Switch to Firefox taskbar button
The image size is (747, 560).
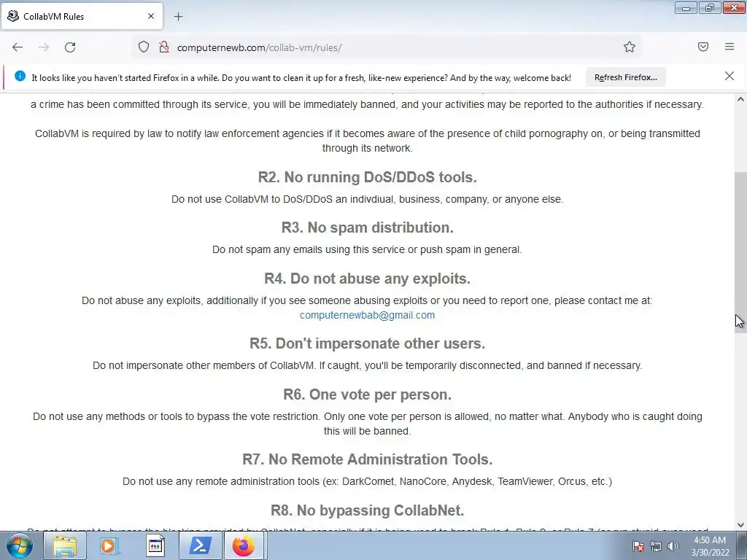[x=244, y=545]
